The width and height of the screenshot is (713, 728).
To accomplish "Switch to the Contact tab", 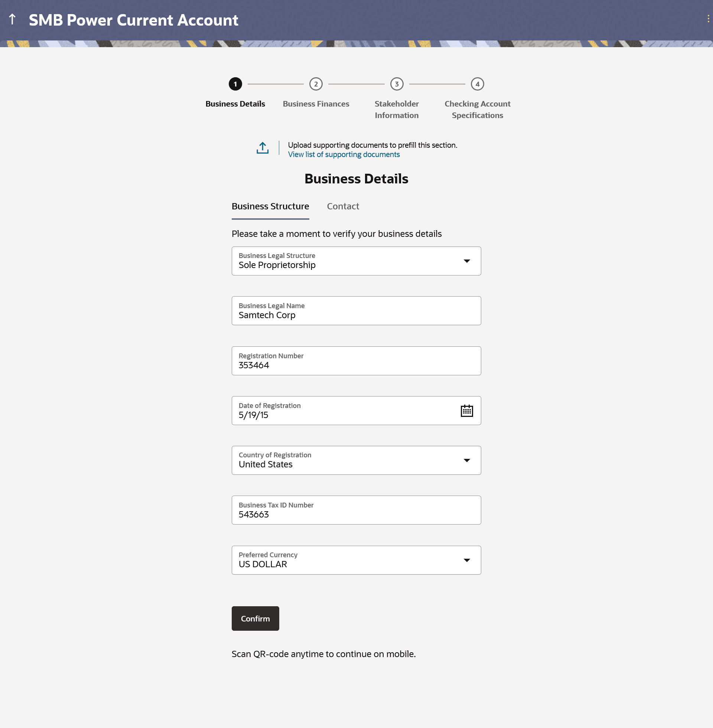I will [x=343, y=207].
